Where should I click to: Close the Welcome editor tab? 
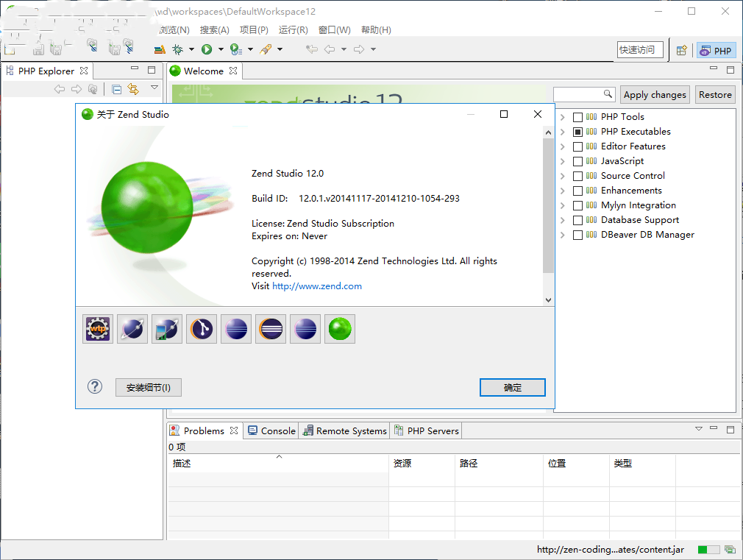click(x=233, y=71)
